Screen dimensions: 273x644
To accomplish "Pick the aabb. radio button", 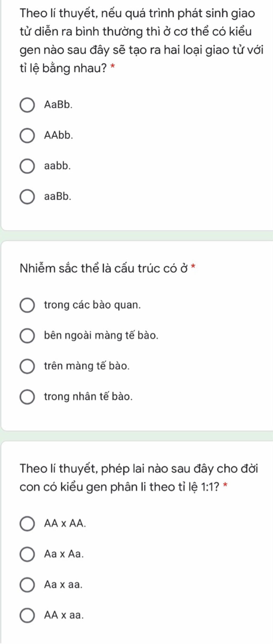I will pyautogui.click(x=27, y=166).
